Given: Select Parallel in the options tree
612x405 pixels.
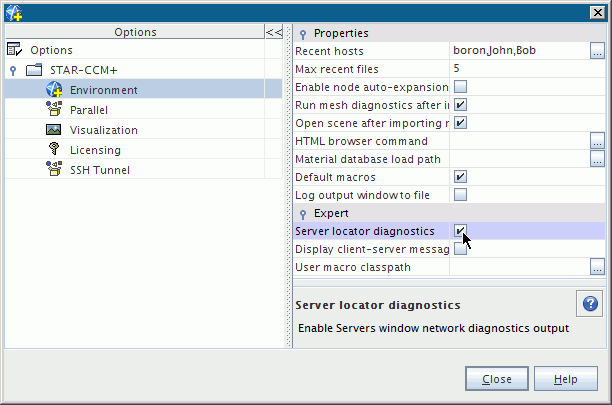Looking at the screenshot, I should pyautogui.click(x=89, y=110).
